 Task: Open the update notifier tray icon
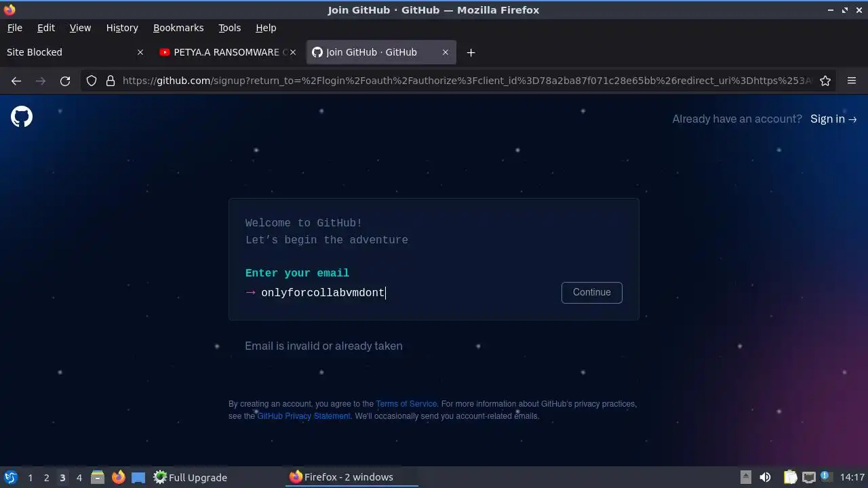pyautogui.click(x=826, y=476)
